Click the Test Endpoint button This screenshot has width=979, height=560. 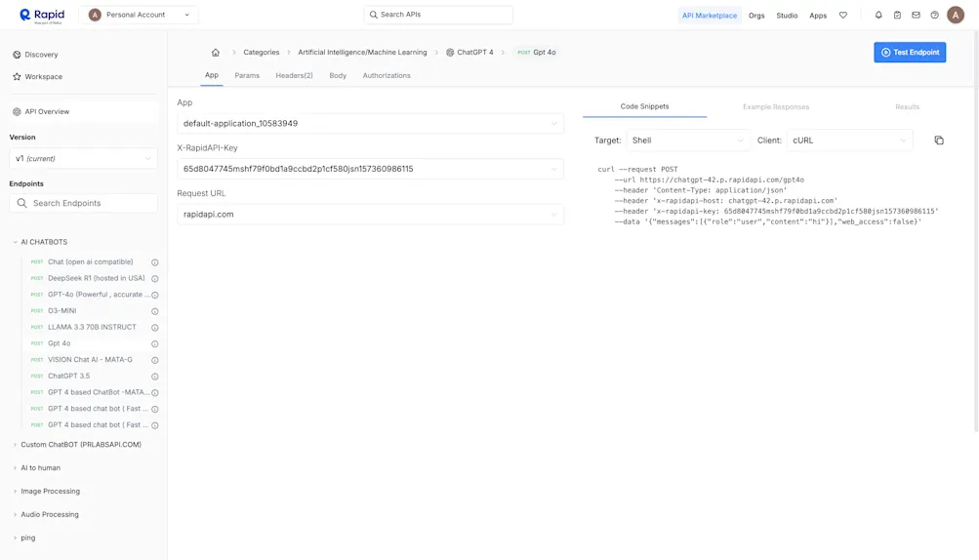pyautogui.click(x=910, y=53)
